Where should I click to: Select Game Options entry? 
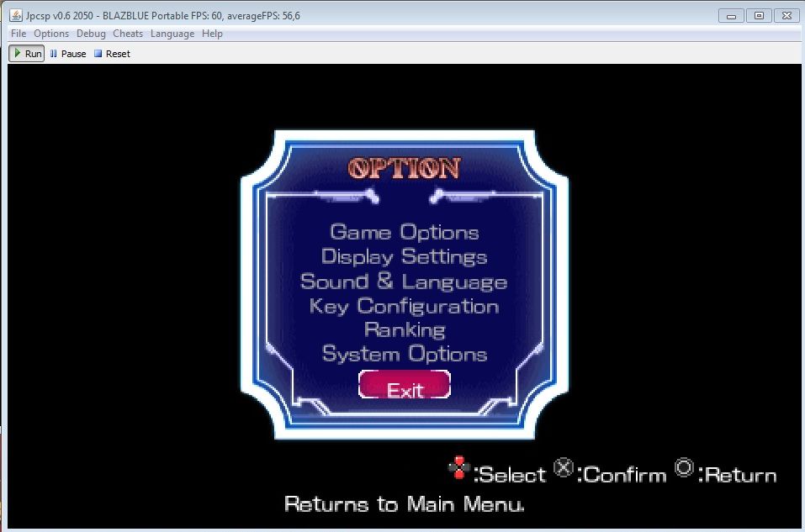(x=405, y=232)
